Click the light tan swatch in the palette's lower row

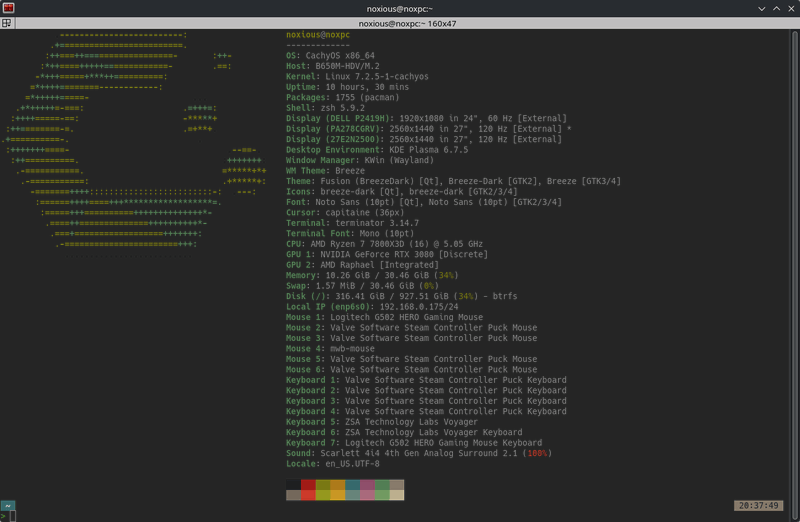tap(396, 495)
